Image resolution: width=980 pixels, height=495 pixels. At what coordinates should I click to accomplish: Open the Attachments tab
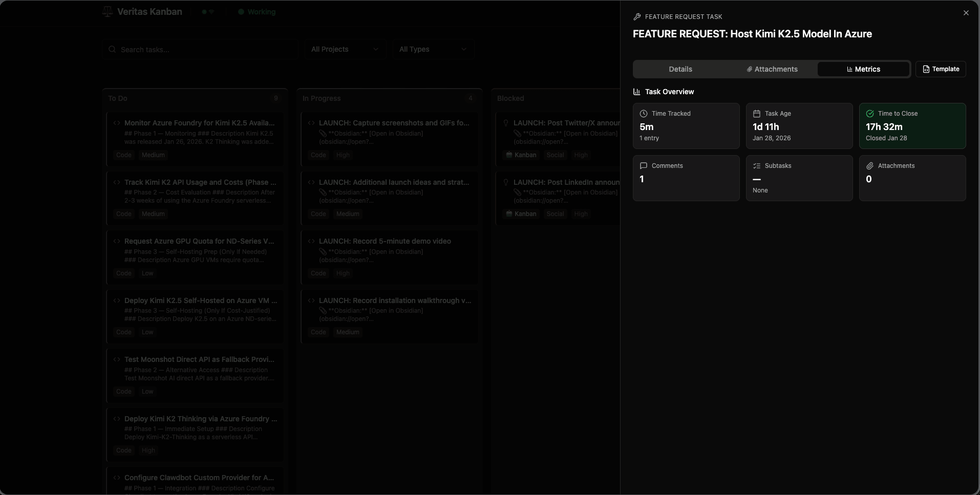[x=772, y=69]
